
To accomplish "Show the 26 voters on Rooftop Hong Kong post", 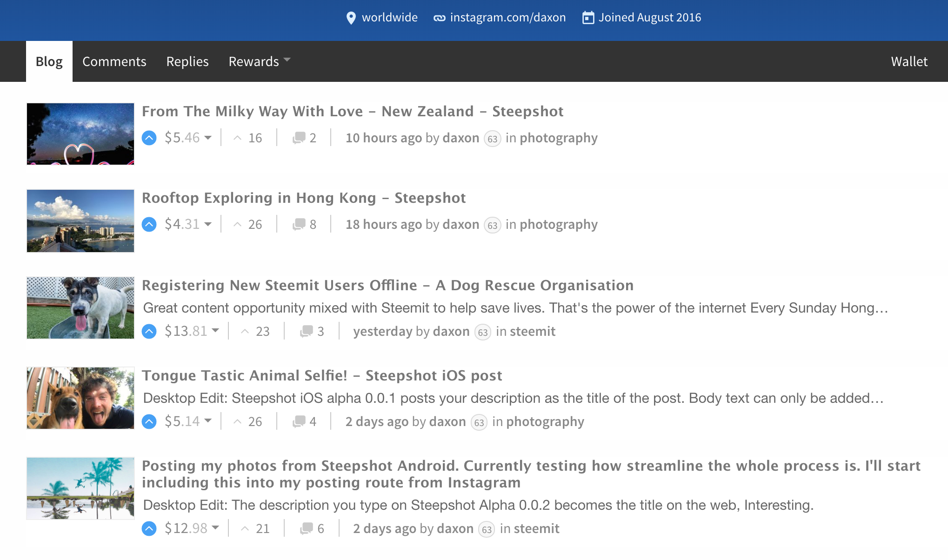I will click(x=248, y=225).
